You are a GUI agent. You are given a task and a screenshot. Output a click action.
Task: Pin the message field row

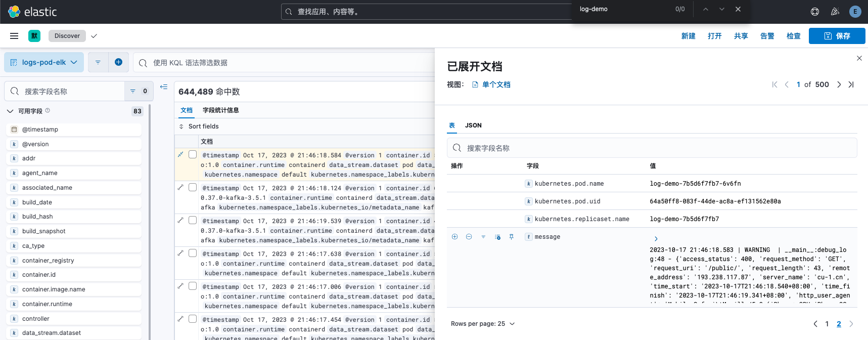point(511,237)
